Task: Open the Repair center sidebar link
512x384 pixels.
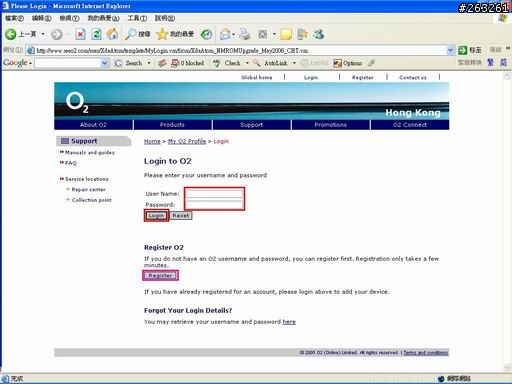Action: (x=88, y=189)
